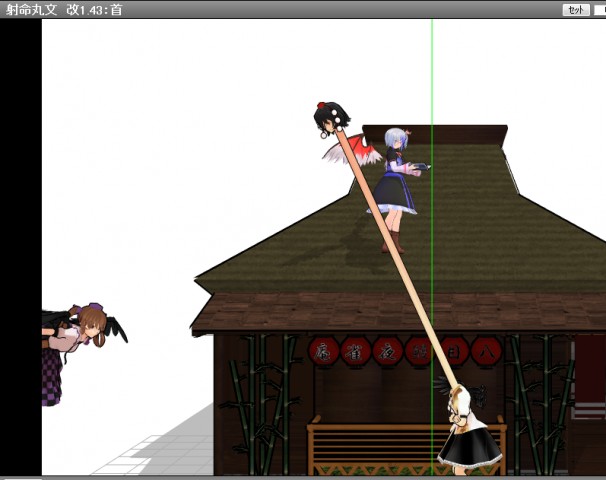Click the title text 射命丸文 改1.43:首
The width and height of the screenshot is (606, 480).
64,9
